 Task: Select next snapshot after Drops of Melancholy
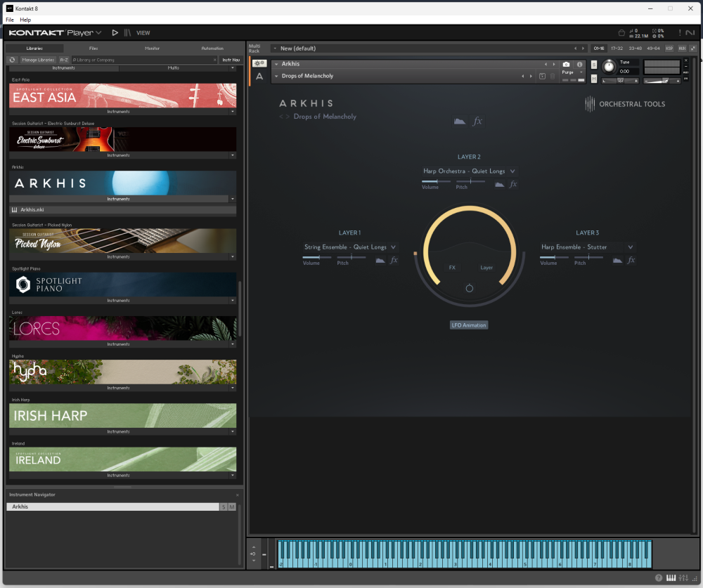pyautogui.click(x=531, y=76)
